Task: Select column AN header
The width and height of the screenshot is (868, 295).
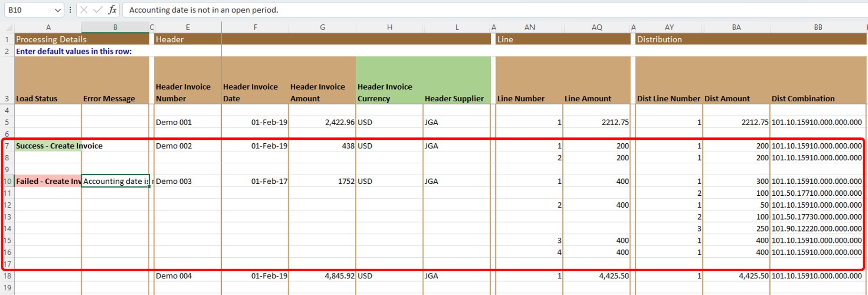Action: [529, 27]
